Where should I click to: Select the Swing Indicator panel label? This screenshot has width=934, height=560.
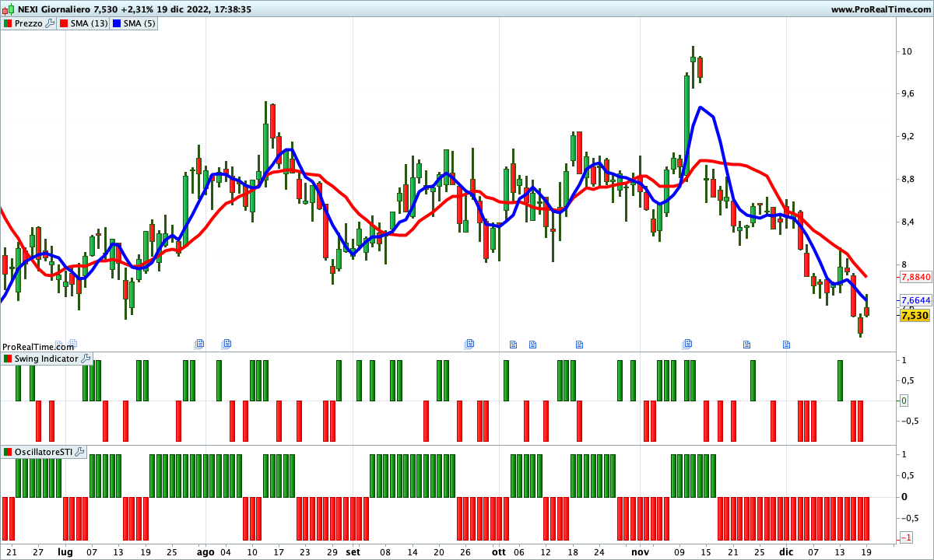47,359
